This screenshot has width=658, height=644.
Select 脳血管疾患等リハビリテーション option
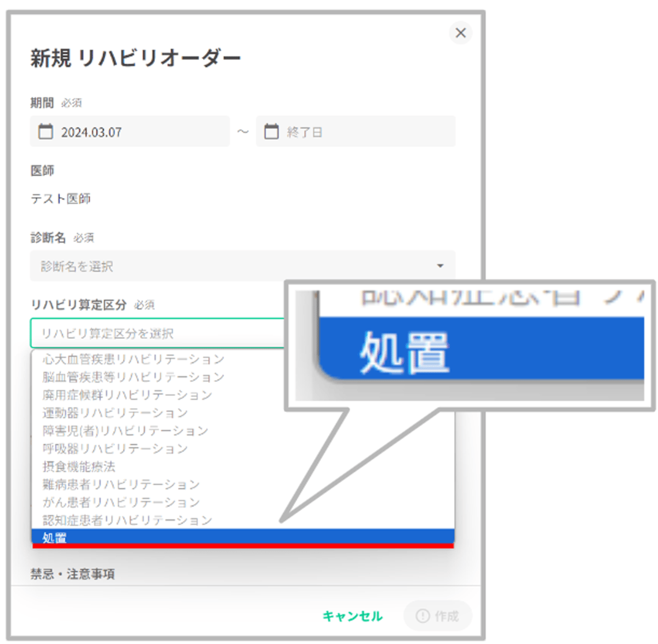(x=134, y=377)
